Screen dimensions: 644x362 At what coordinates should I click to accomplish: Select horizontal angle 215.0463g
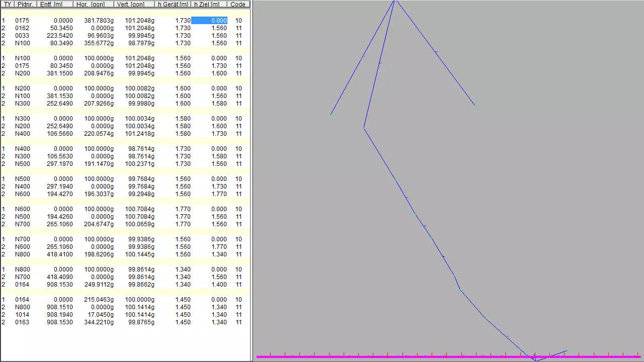pos(99,300)
